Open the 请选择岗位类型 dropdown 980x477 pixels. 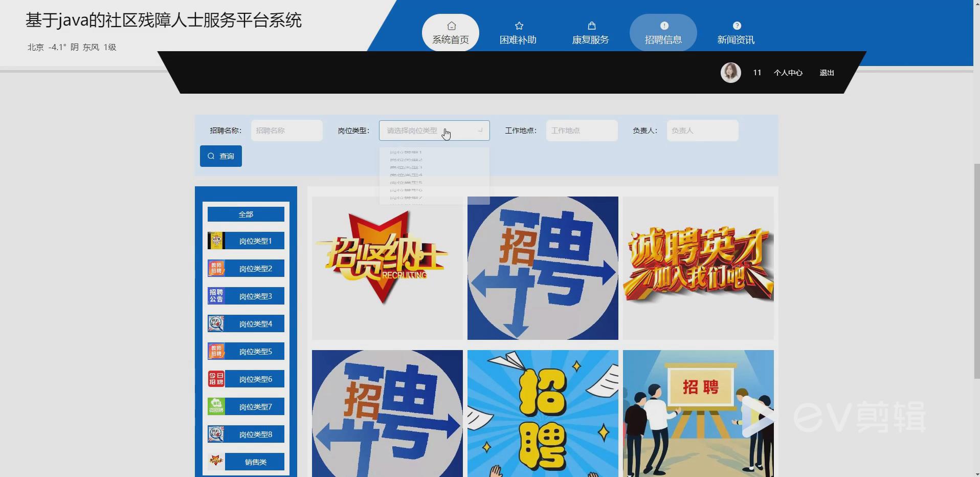[x=434, y=131]
